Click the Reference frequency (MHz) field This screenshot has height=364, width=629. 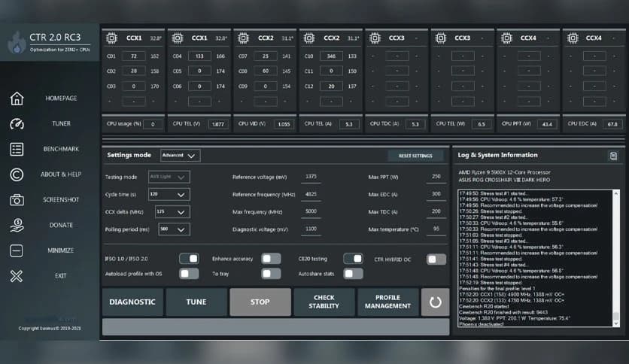pos(311,195)
